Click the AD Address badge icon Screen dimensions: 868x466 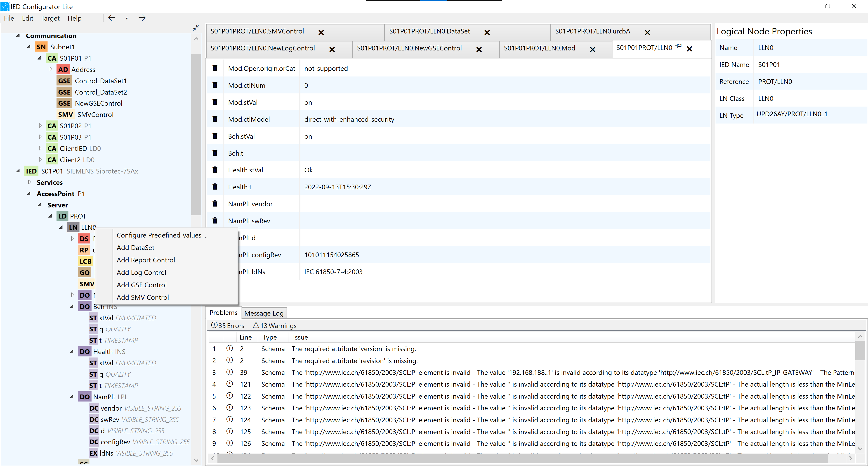tap(63, 69)
